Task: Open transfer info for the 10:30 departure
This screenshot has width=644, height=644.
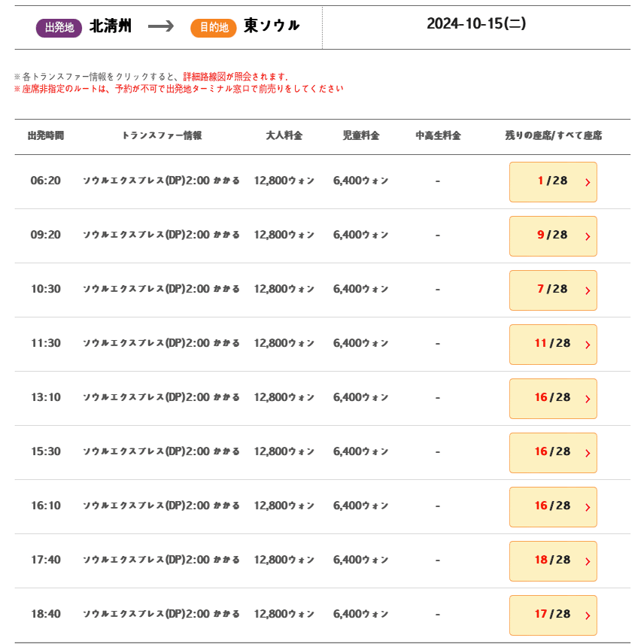Action: [x=161, y=290]
